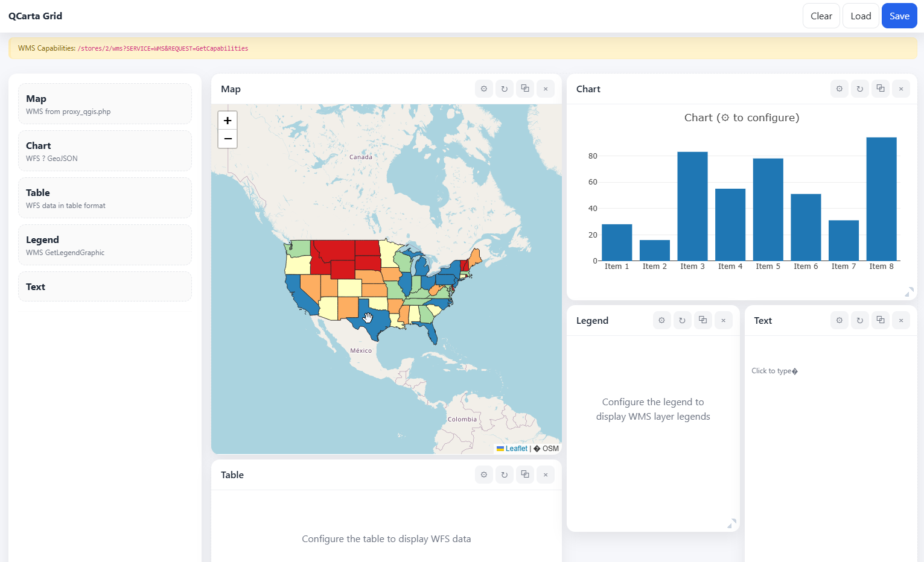Click the Load button
The image size is (924, 562).
[x=861, y=16]
